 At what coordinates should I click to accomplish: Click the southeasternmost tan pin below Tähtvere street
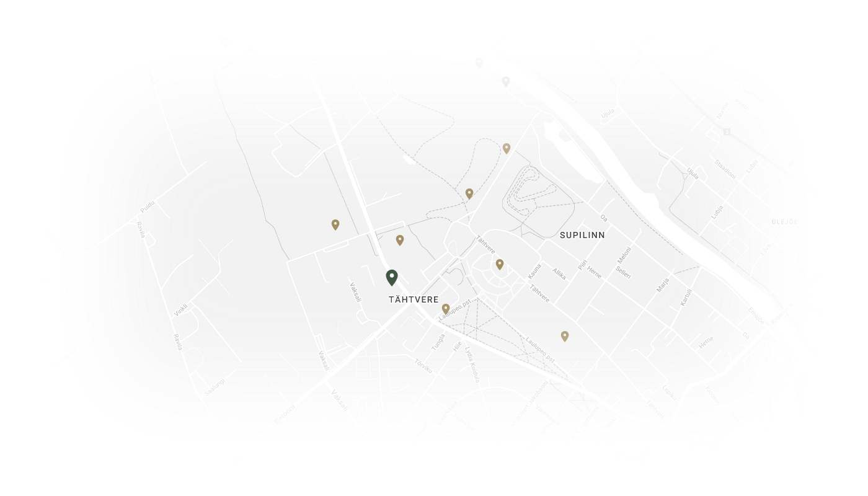click(565, 336)
